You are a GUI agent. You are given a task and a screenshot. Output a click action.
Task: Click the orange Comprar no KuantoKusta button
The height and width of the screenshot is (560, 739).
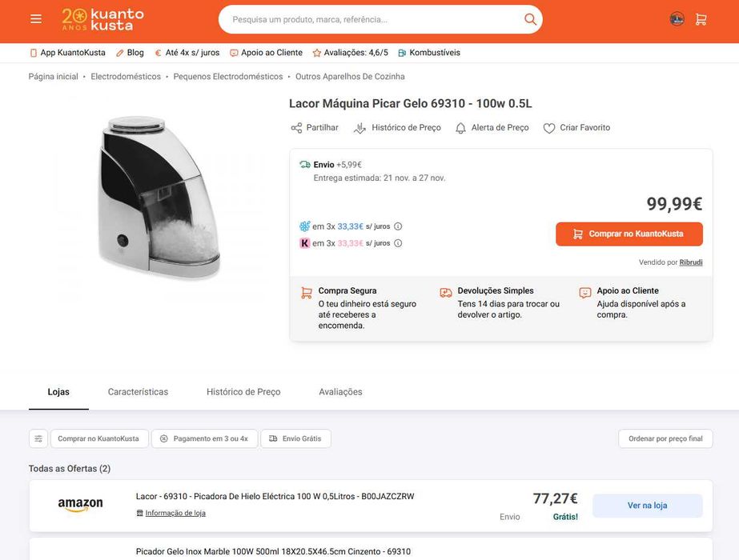click(x=629, y=234)
